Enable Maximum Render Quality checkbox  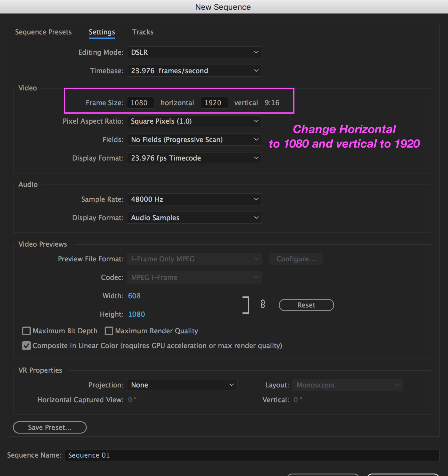click(x=109, y=331)
